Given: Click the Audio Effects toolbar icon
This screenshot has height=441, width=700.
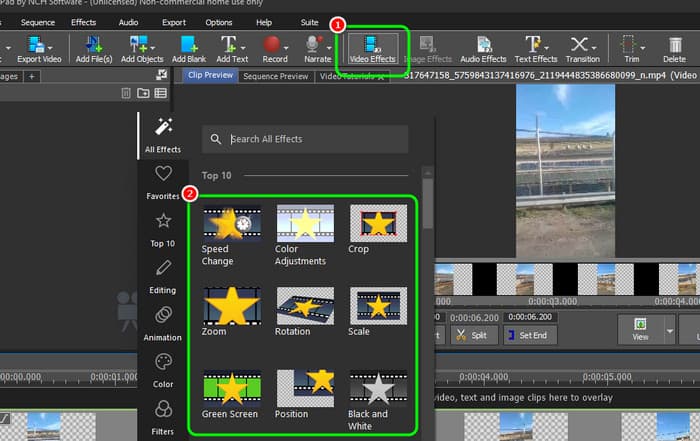Looking at the screenshot, I should 484,49.
